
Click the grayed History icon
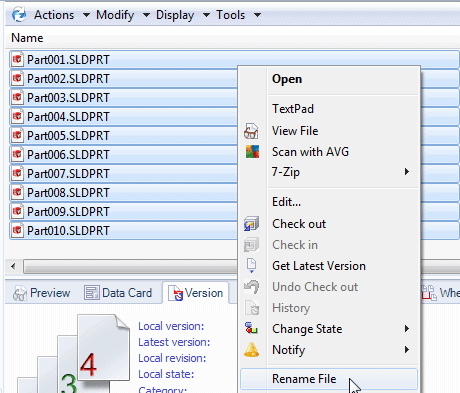coord(252,308)
